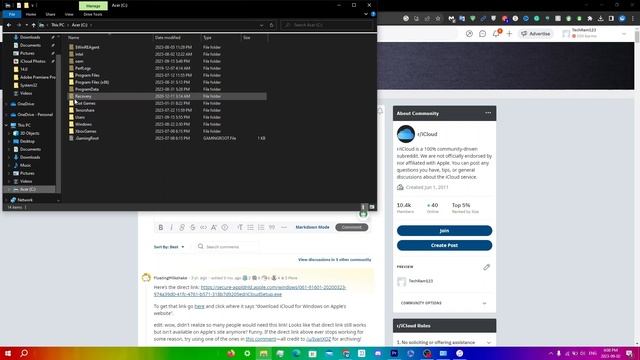This screenshot has width=640, height=360.
Task: Click the browser extensions puzzle icon
Action: (590, 18)
